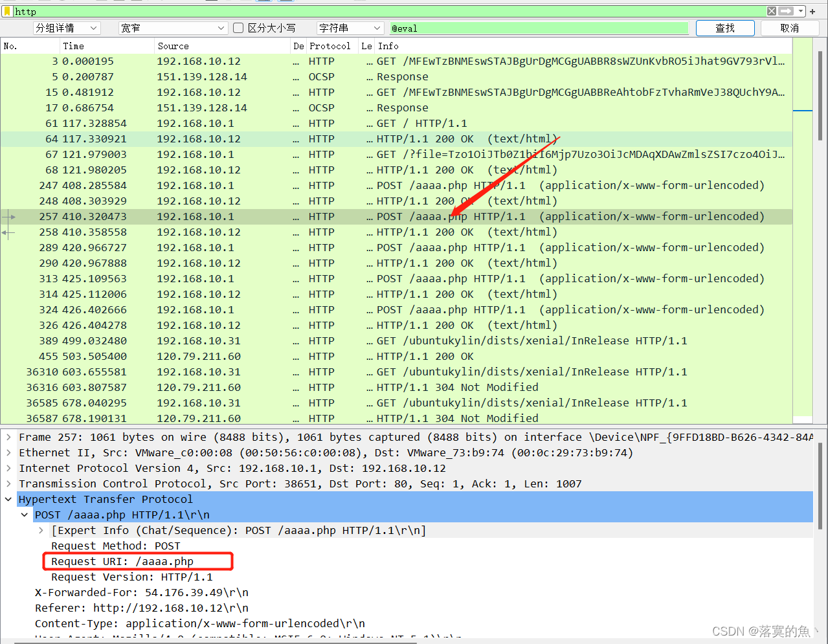Collapse the Hypertext Transfer Protocol node
Viewport: 828px width, 644px height.
[8, 499]
